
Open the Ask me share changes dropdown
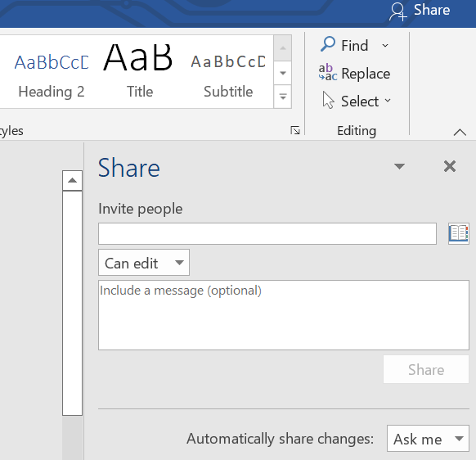coord(428,439)
